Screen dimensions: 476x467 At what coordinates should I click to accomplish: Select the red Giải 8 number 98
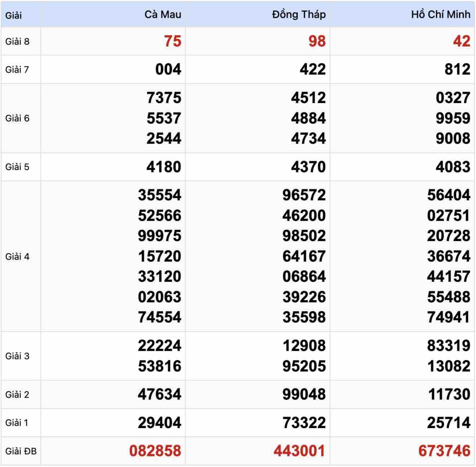[x=317, y=41]
